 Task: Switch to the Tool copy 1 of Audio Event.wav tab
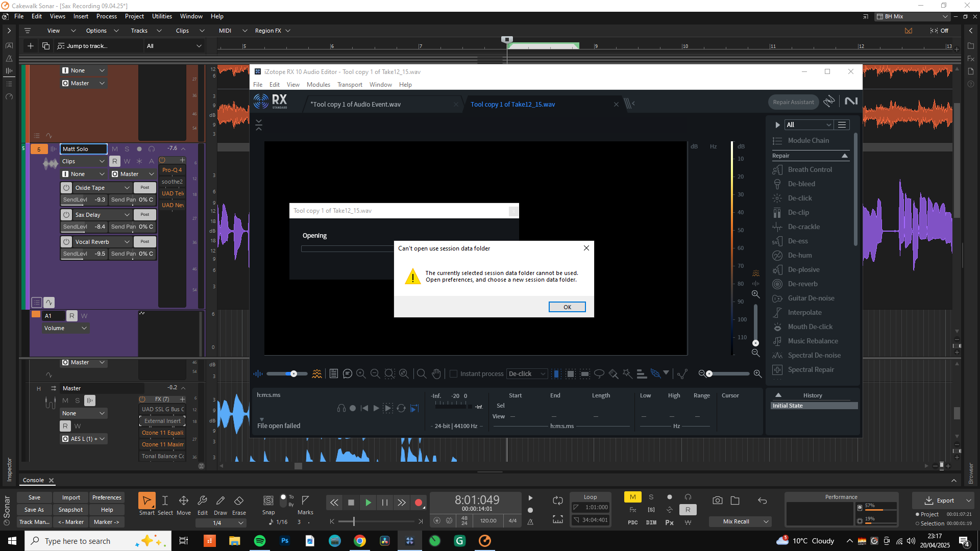point(356,104)
